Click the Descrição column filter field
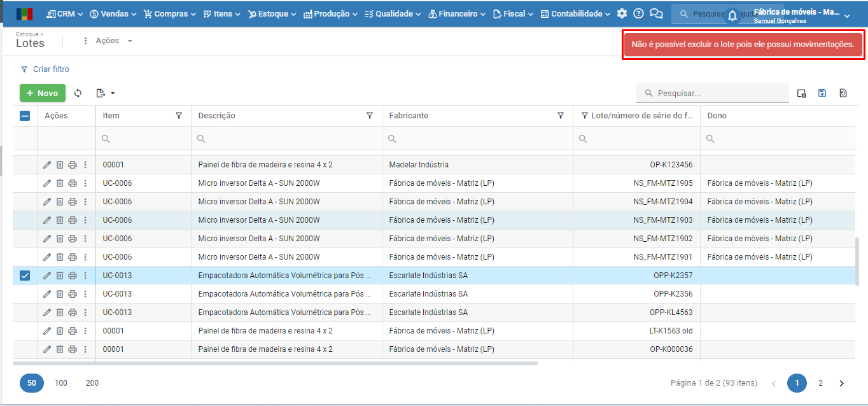Screen dimensions: 868x406 point(286,139)
